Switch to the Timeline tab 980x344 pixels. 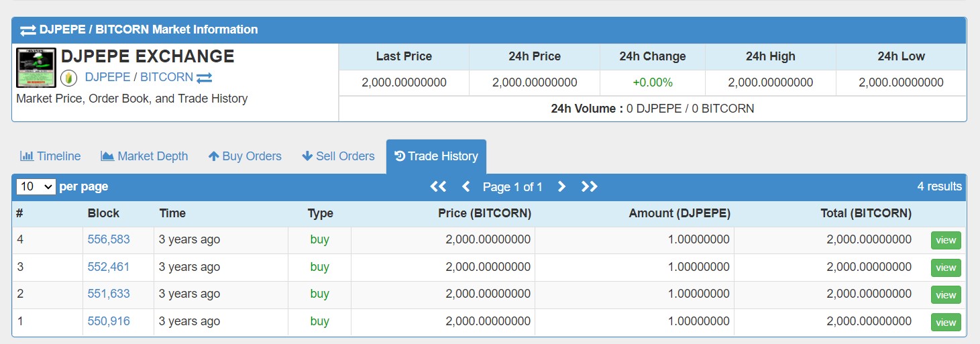click(x=50, y=156)
